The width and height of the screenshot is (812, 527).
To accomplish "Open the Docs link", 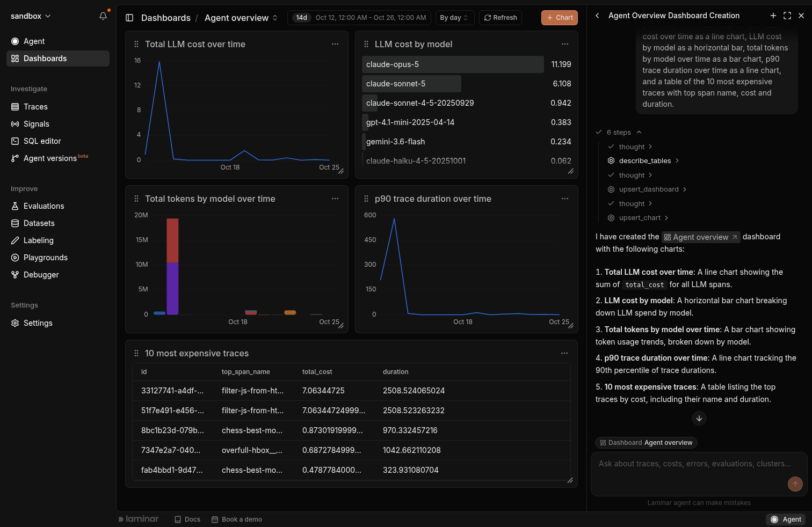I will point(187,519).
